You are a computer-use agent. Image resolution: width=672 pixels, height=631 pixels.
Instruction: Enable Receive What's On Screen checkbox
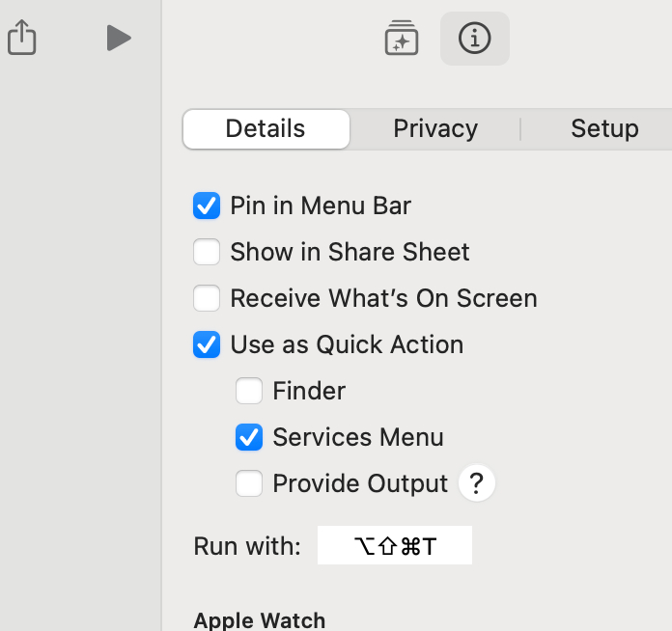click(207, 298)
